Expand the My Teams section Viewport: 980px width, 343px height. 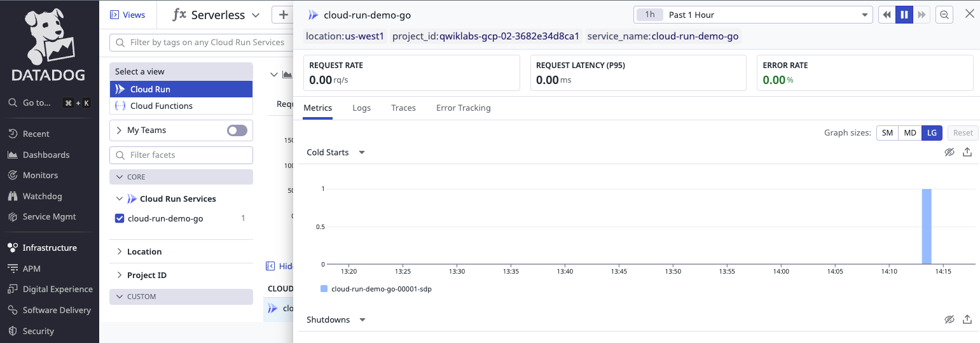pyautogui.click(x=120, y=130)
